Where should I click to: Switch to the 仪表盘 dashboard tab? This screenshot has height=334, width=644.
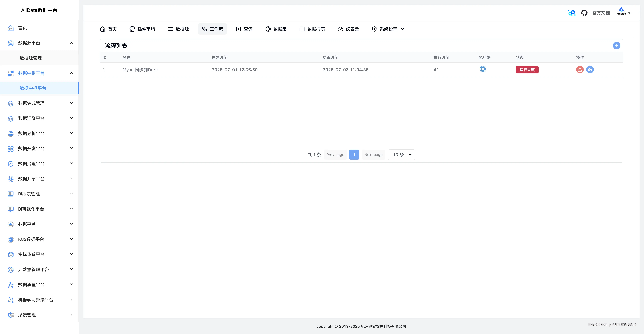(x=348, y=29)
